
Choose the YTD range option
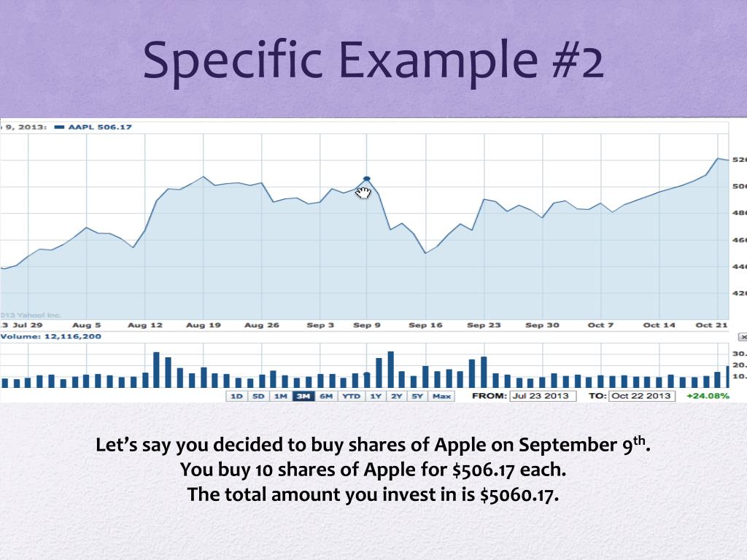(x=351, y=396)
